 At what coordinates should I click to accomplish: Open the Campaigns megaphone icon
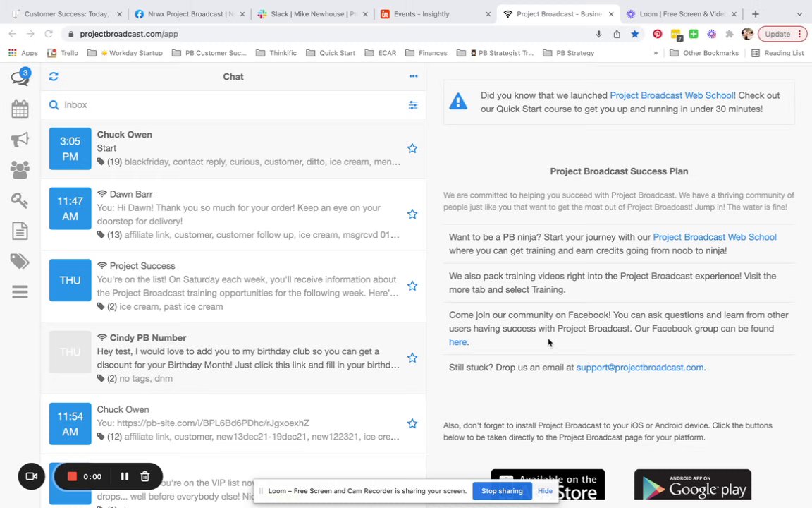click(20, 140)
